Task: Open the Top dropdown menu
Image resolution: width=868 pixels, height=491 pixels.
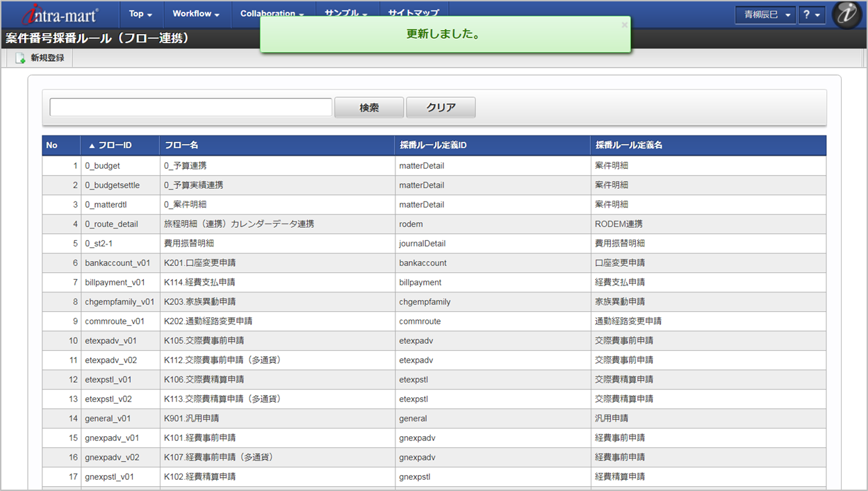Action: tap(140, 14)
